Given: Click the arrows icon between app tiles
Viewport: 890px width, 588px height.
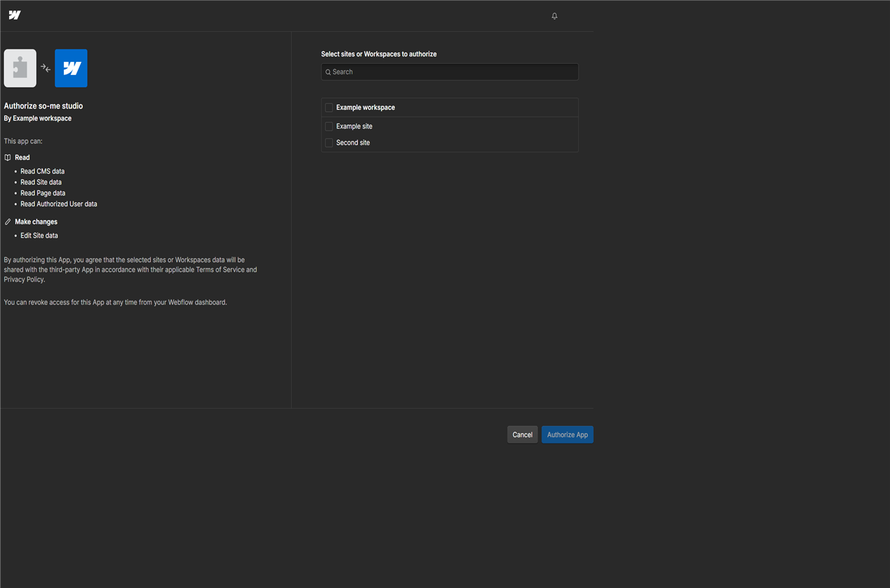Looking at the screenshot, I should click(46, 68).
